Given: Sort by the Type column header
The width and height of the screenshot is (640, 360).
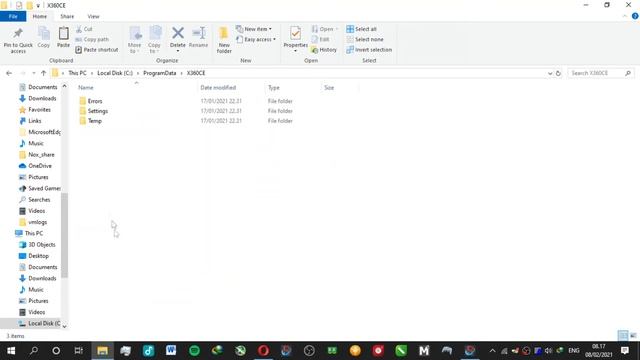Looking at the screenshot, I should [x=274, y=88].
